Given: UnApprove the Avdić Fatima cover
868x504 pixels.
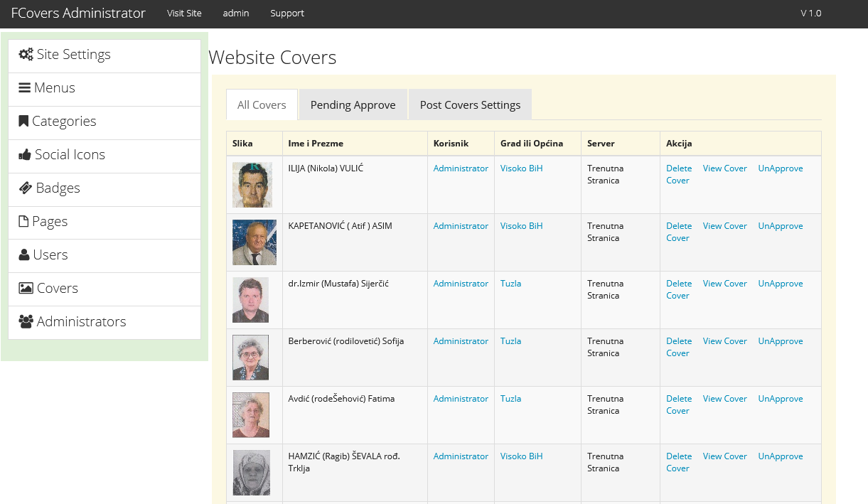Looking at the screenshot, I should [781, 399].
